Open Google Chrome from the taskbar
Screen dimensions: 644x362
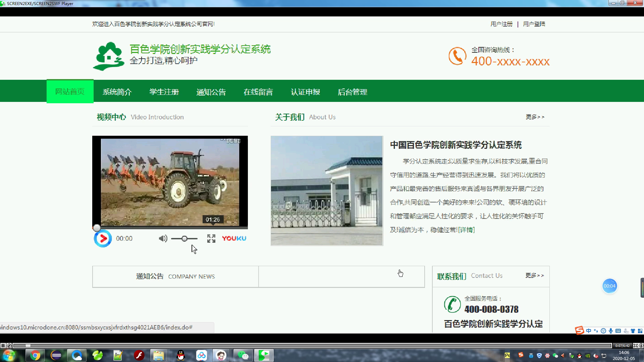coord(35,355)
